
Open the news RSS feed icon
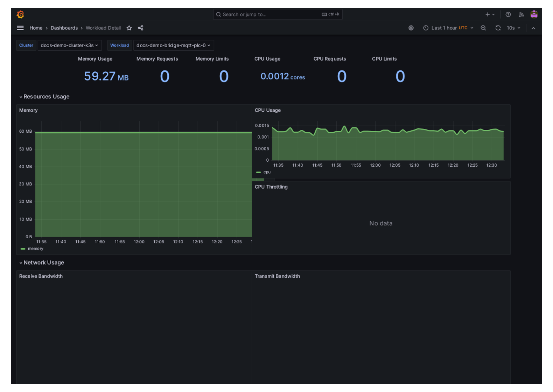tap(521, 14)
